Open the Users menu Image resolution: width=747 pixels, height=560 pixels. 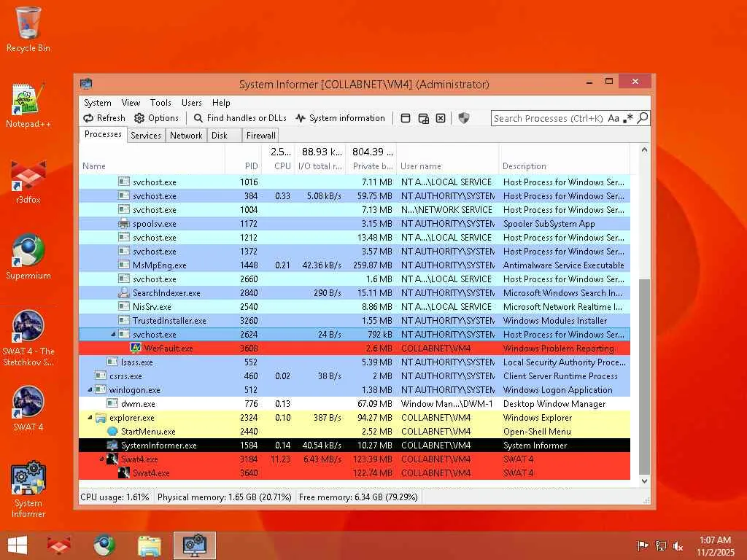pos(192,103)
